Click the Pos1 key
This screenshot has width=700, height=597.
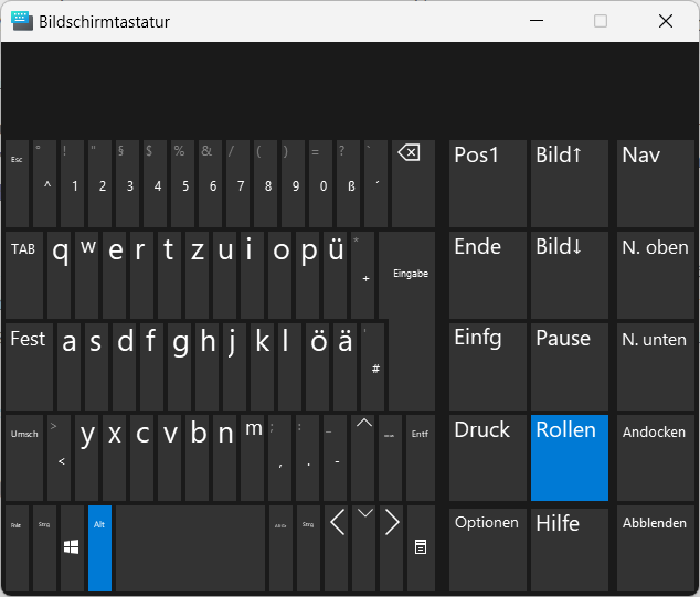click(488, 184)
